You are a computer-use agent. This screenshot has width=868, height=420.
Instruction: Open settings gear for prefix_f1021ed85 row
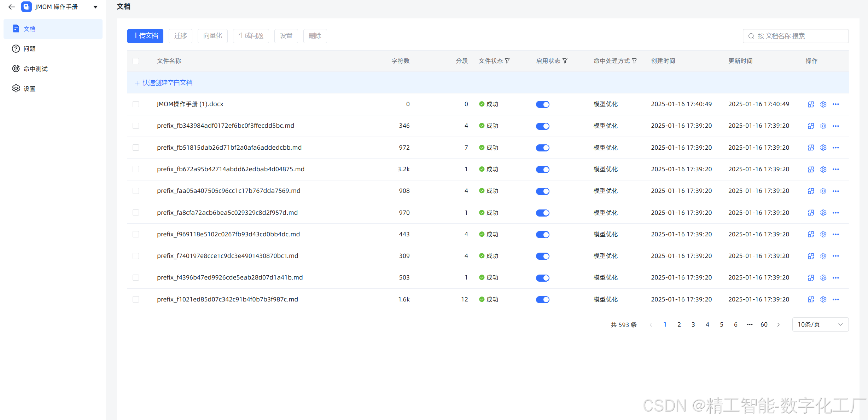(823, 299)
